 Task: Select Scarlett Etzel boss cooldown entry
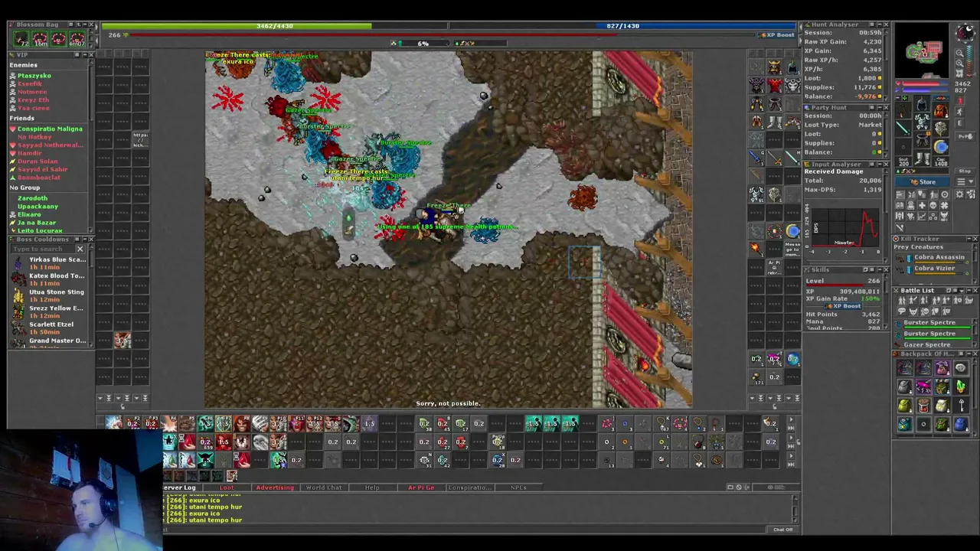51,328
